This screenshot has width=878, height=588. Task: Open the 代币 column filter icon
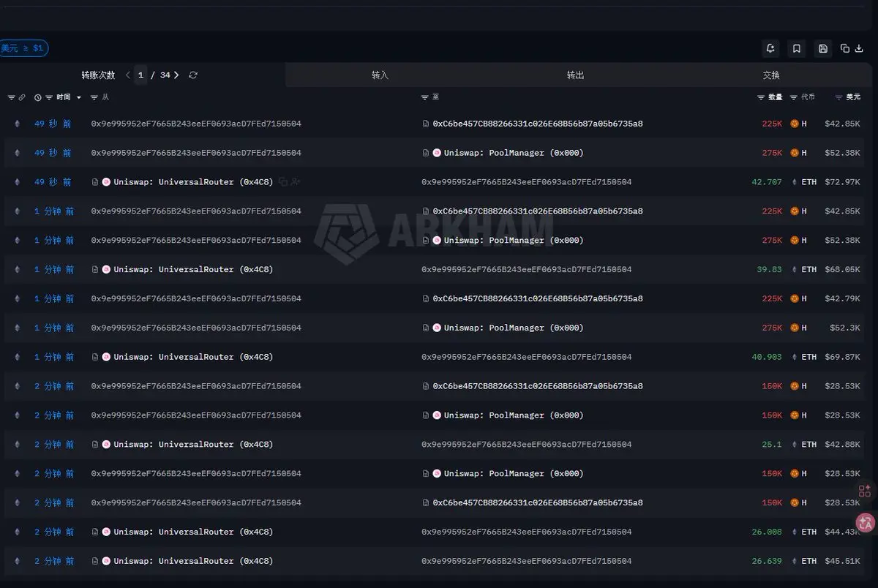[795, 97]
